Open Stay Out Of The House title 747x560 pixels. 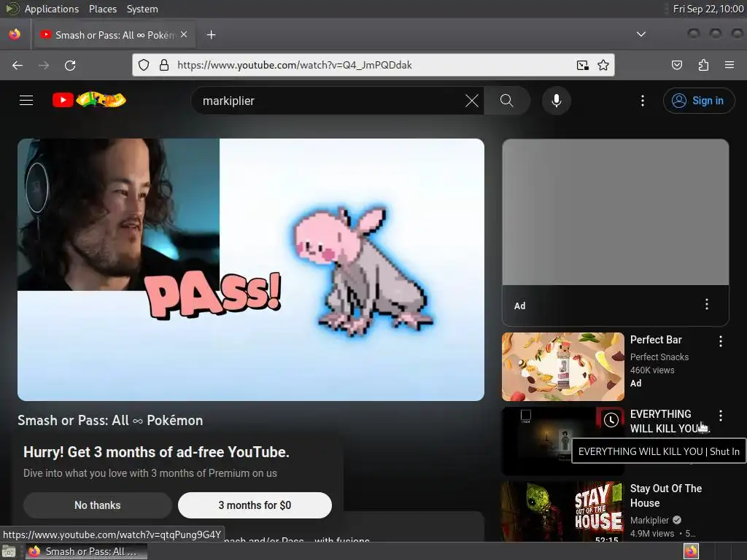[x=665, y=496]
